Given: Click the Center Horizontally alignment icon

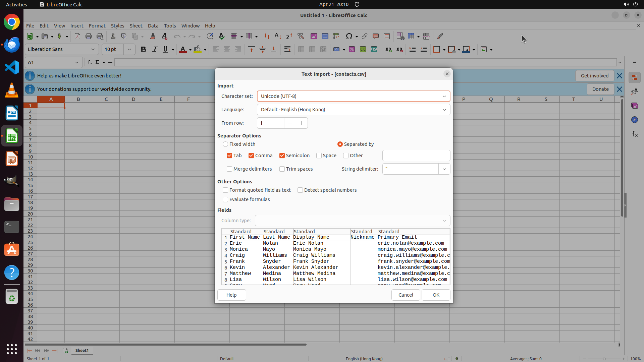Looking at the screenshot, I should (x=227, y=50).
